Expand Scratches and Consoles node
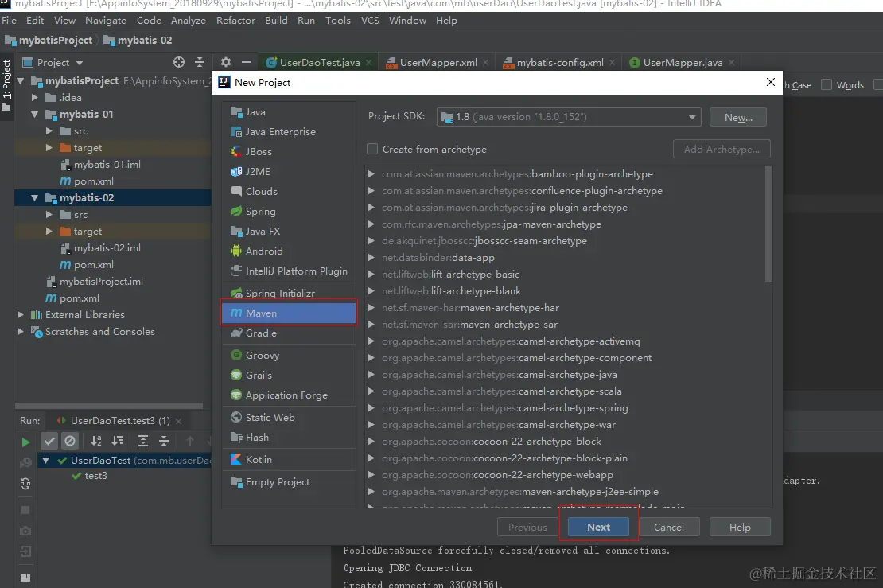The height and width of the screenshot is (588, 883). [20, 331]
